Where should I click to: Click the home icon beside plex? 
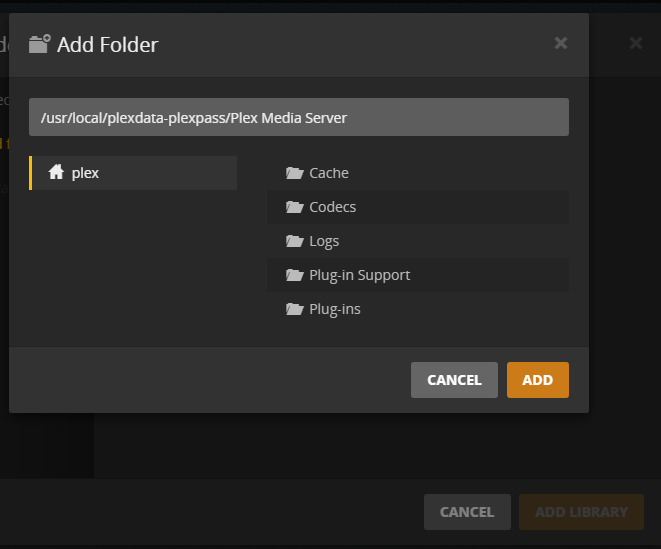tap(56, 172)
